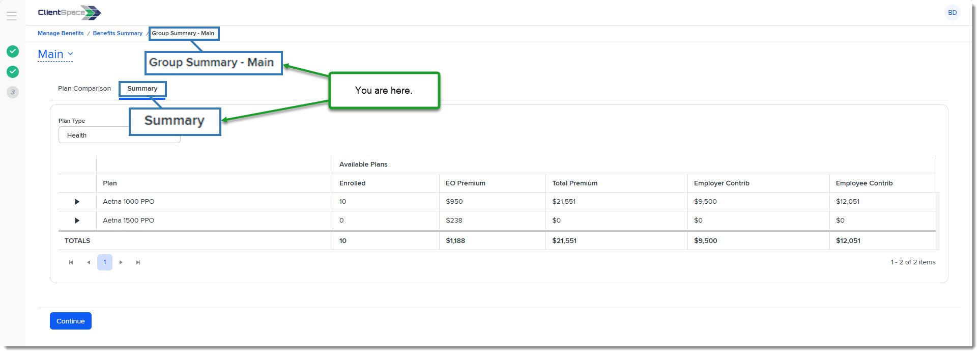Image resolution: width=980 pixels, height=354 pixels.
Task: Switch to the Plan Comparison tab
Action: [x=84, y=89]
